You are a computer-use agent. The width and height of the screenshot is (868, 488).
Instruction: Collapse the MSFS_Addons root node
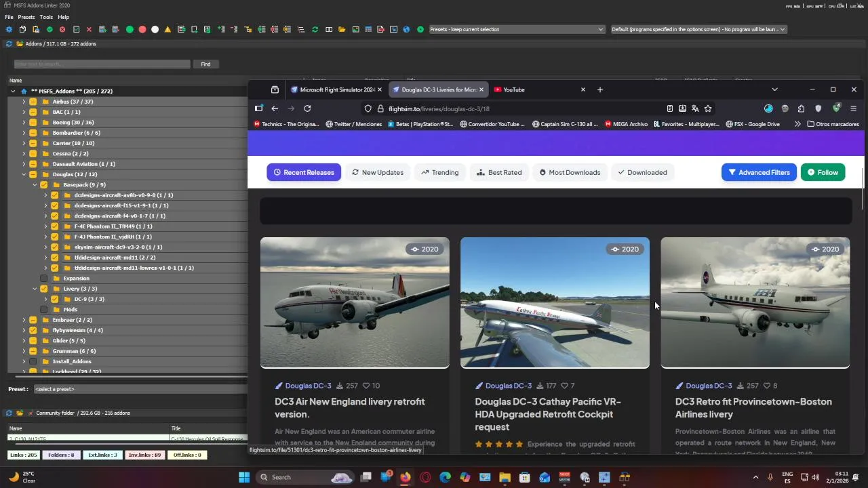tap(13, 91)
